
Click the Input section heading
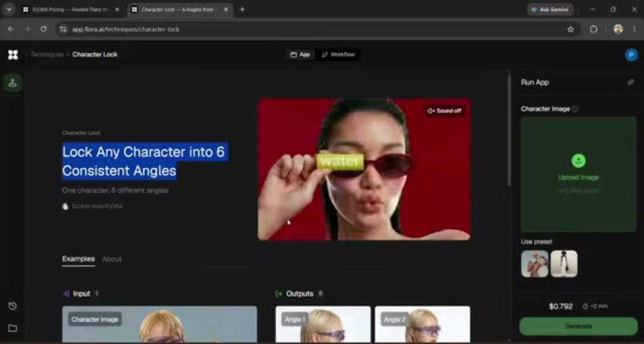[x=81, y=294]
